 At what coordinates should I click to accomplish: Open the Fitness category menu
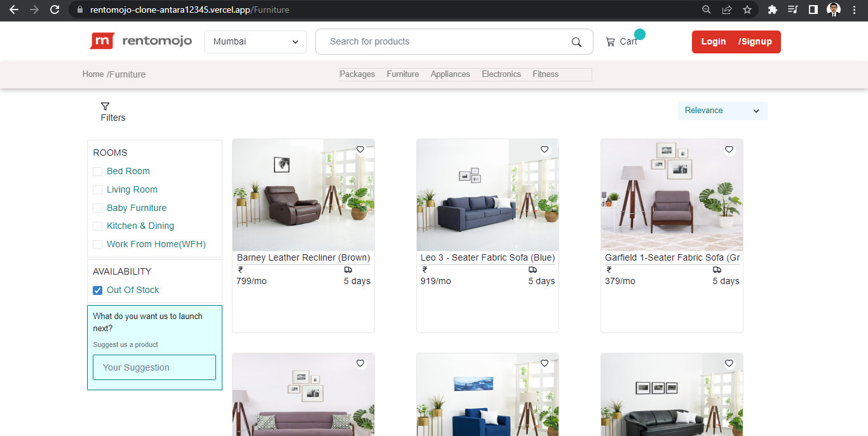546,74
